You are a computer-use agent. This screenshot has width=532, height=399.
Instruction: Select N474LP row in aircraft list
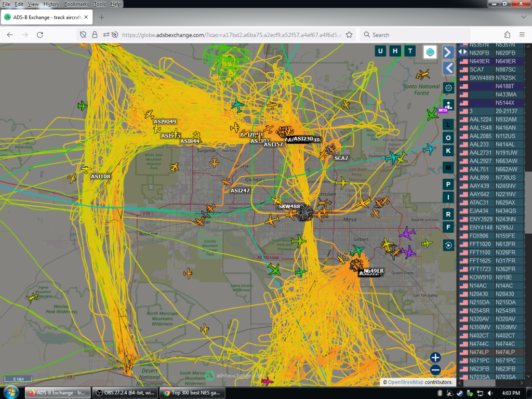[x=491, y=352]
